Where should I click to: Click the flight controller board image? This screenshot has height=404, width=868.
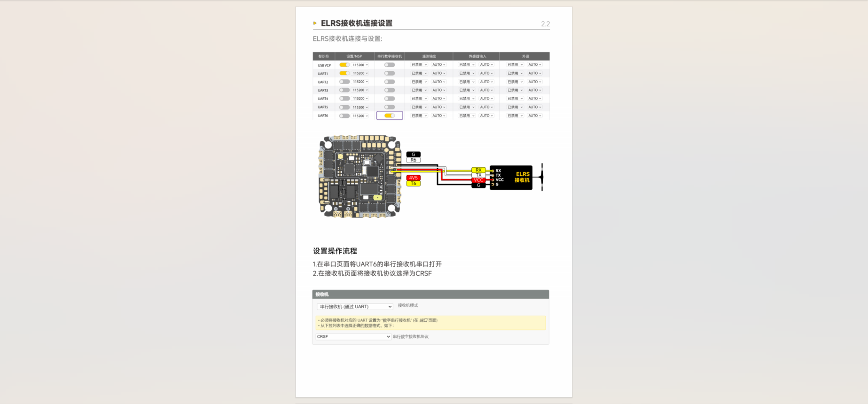coord(360,177)
